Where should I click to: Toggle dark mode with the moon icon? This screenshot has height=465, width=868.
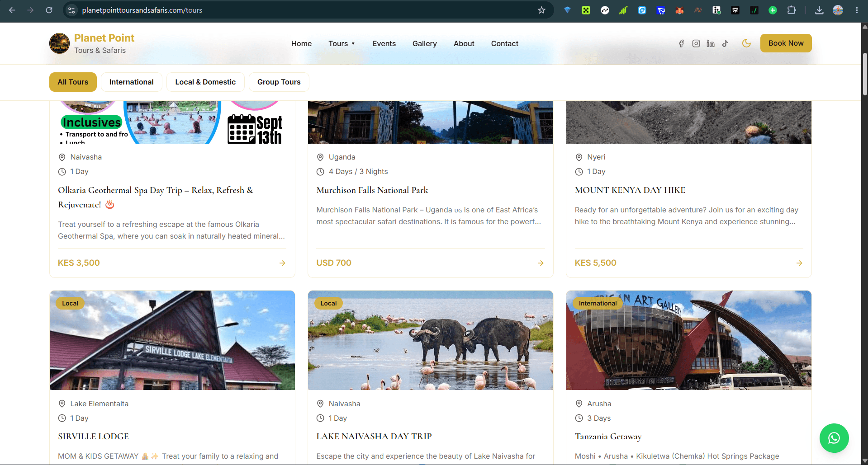click(x=746, y=43)
